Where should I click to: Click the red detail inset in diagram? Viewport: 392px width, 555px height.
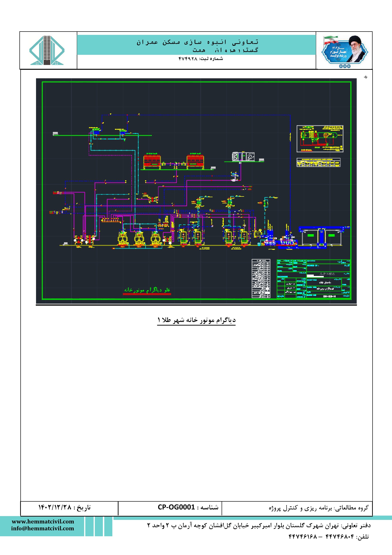[x=320, y=139]
